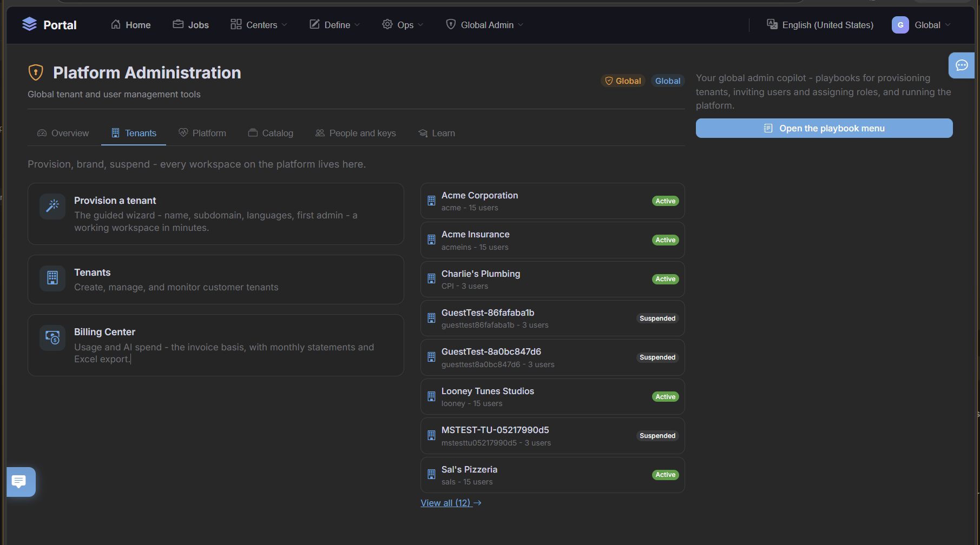
Task: Open the Acme Corporation tenant name
Action: click(479, 195)
